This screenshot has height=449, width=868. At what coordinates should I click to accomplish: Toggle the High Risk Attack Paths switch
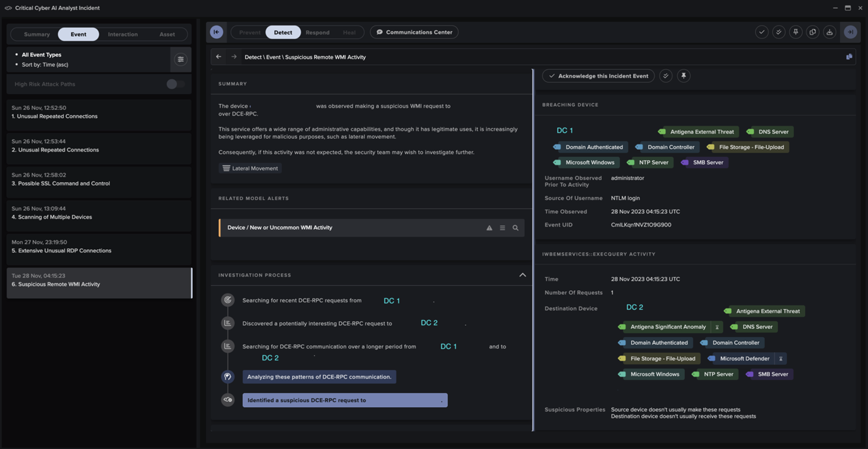point(175,84)
